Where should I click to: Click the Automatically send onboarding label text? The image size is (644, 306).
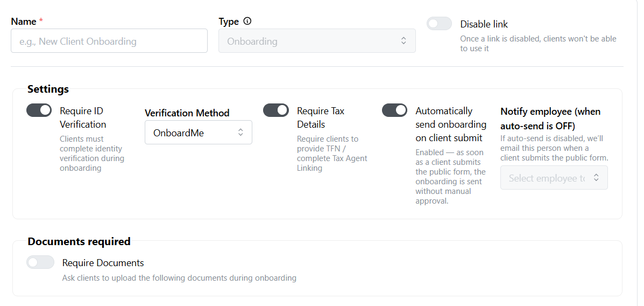tap(450, 124)
